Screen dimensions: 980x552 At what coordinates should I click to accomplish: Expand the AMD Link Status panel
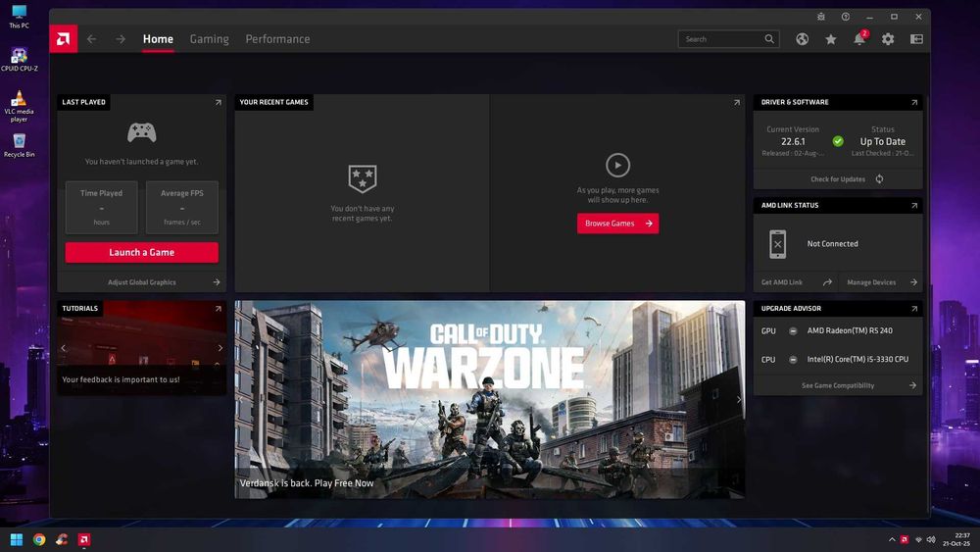pyautogui.click(x=914, y=206)
